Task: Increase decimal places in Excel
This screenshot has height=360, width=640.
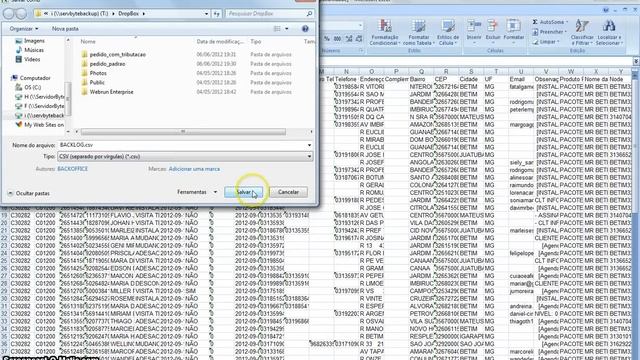Action: point(349,39)
